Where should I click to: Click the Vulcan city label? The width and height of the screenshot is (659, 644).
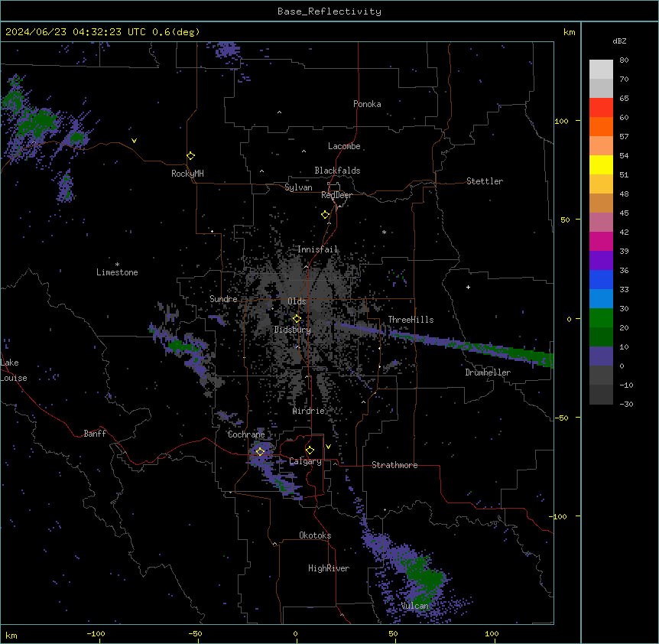pyautogui.click(x=415, y=606)
